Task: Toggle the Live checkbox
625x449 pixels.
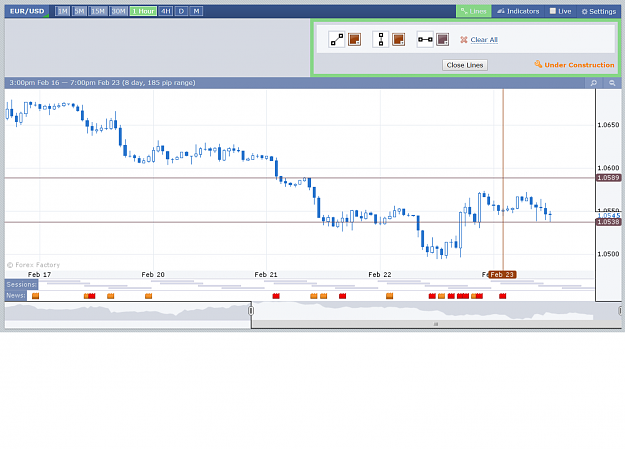Action: click(552, 11)
